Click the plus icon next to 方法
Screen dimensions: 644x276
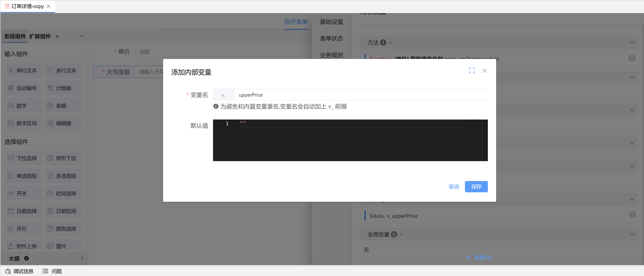pos(390,43)
